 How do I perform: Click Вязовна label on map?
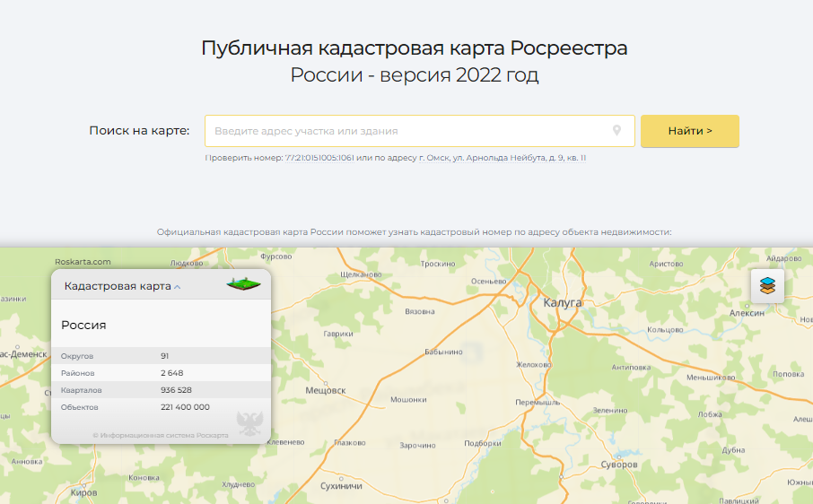pos(420,312)
